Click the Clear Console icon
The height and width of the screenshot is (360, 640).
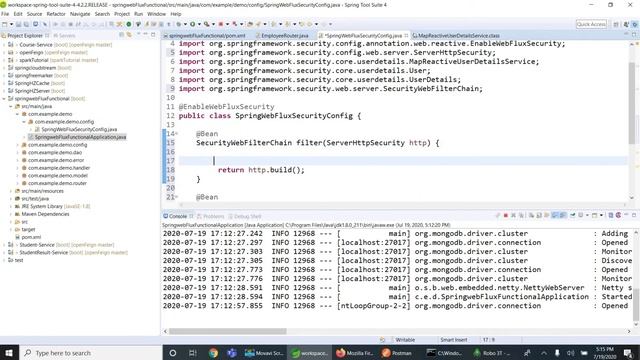click(531, 216)
